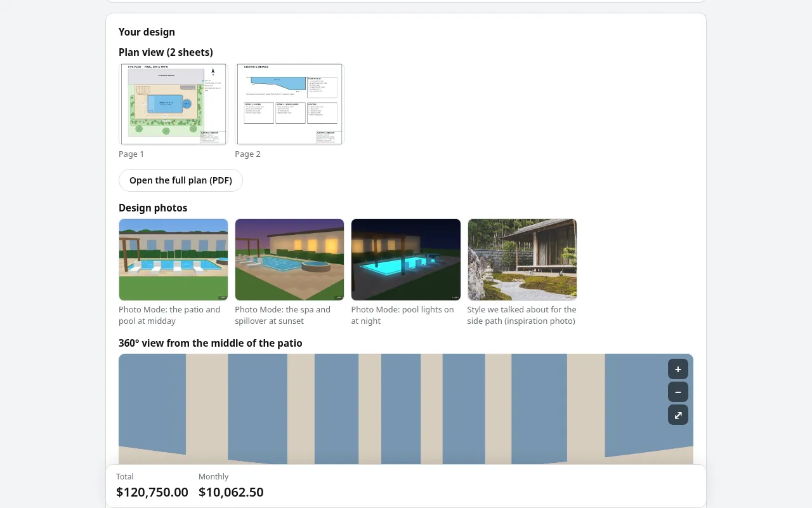Click the '360° view from the middle of the patio' heading
This screenshot has height=508, width=812.
(211, 343)
